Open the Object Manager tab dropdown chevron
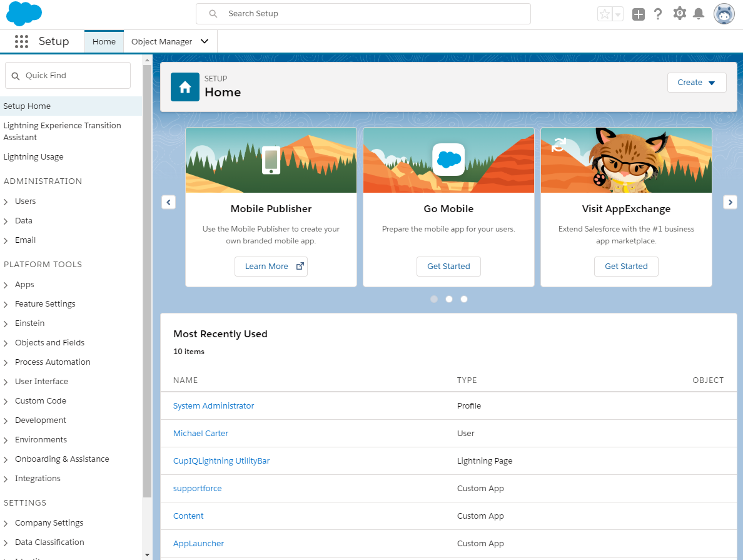This screenshot has width=743, height=560. (x=205, y=41)
